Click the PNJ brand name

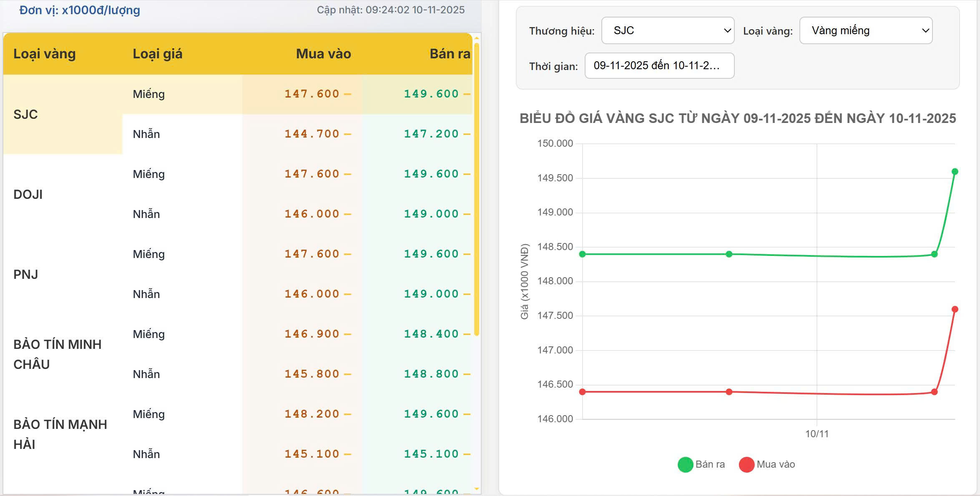[x=26, y=274]
